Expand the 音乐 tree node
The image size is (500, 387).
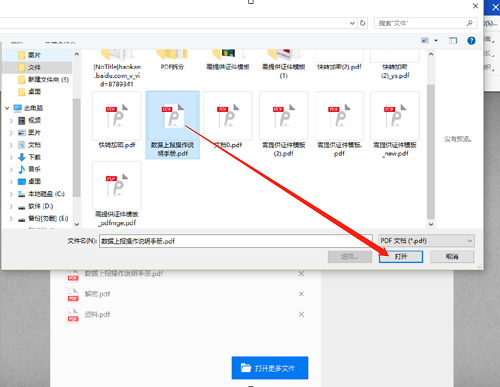click(11, 169)
